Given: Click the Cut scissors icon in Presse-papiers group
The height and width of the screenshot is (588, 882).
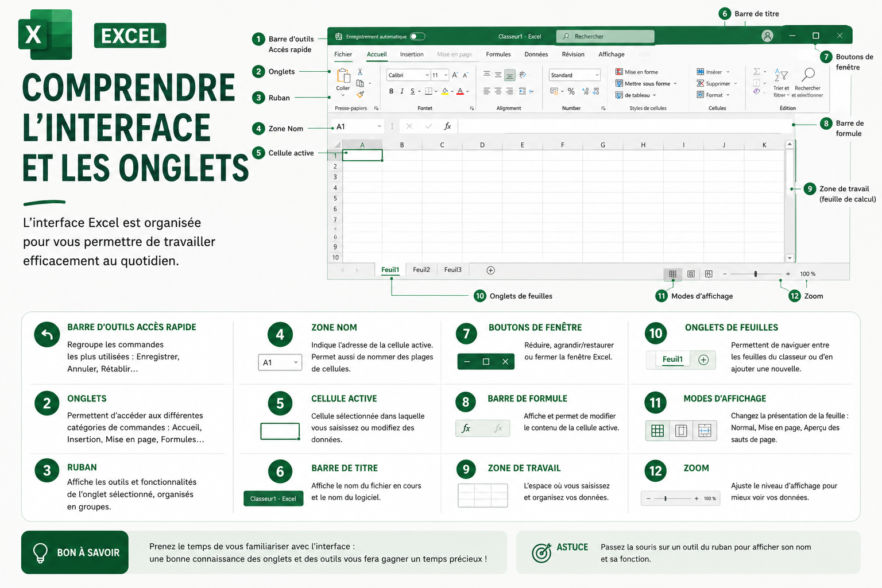Looking at the screenshot, I should pos(360,72).
